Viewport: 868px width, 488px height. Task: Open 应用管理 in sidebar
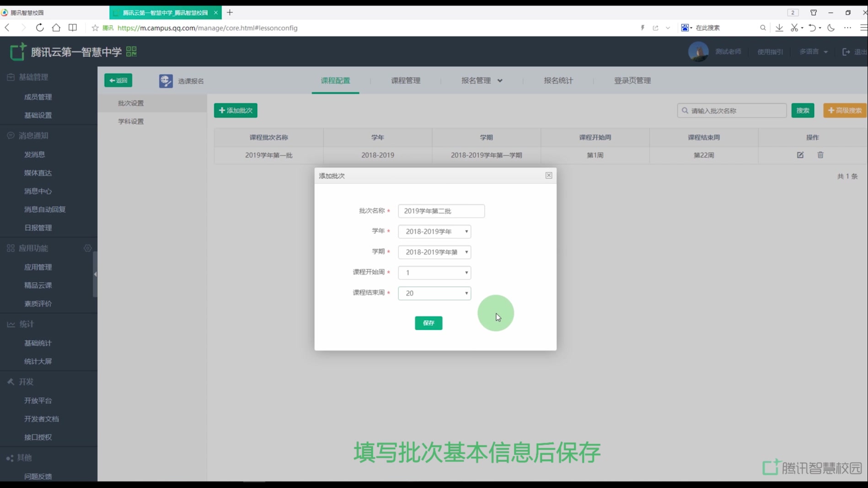[38, 267]
